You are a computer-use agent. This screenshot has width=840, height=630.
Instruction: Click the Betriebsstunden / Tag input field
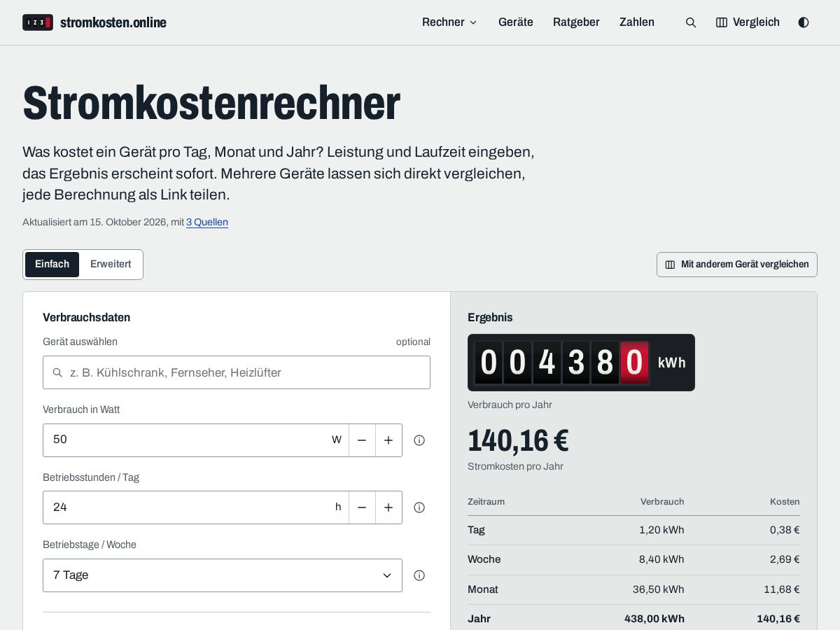(196, 507)
